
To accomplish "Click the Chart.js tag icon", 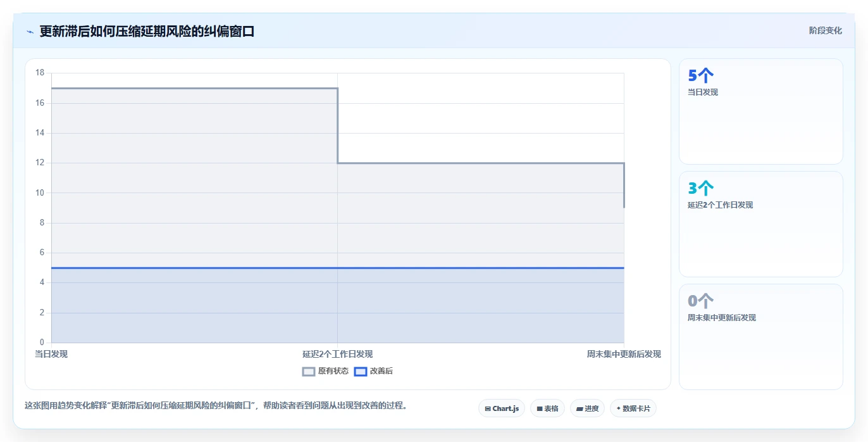I will 488,409.
